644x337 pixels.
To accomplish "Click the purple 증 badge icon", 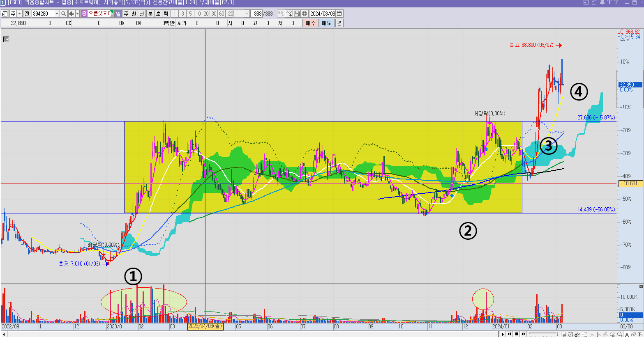I will [x=84, y=14].
